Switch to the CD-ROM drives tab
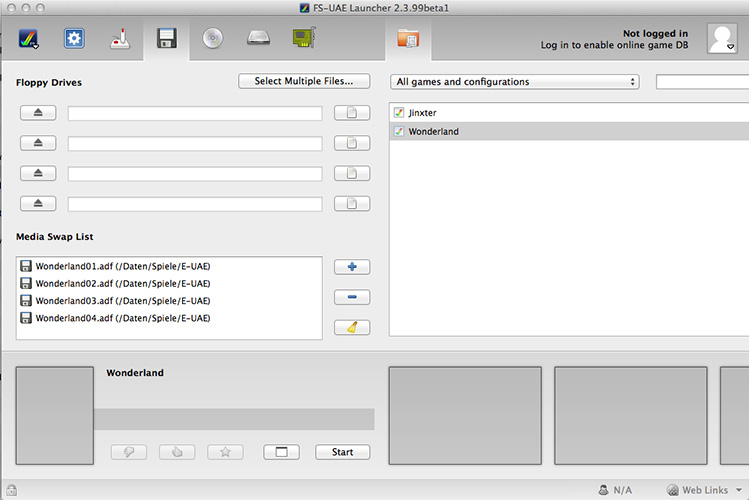 point(213,39)
